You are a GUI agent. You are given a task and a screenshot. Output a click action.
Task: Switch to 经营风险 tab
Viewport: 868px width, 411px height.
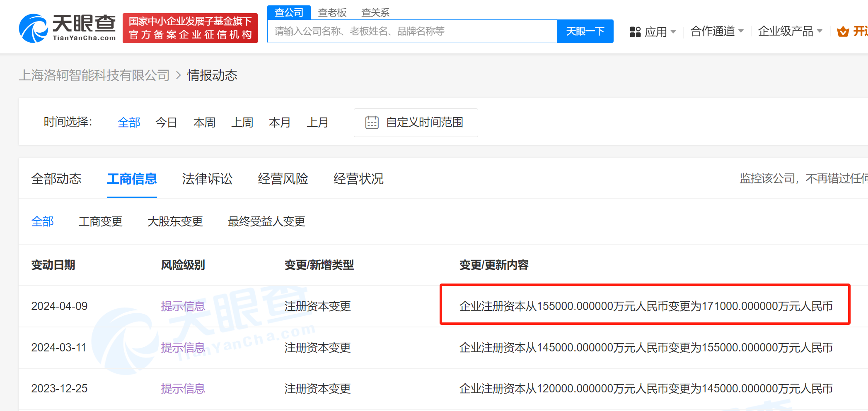[283, 179]
